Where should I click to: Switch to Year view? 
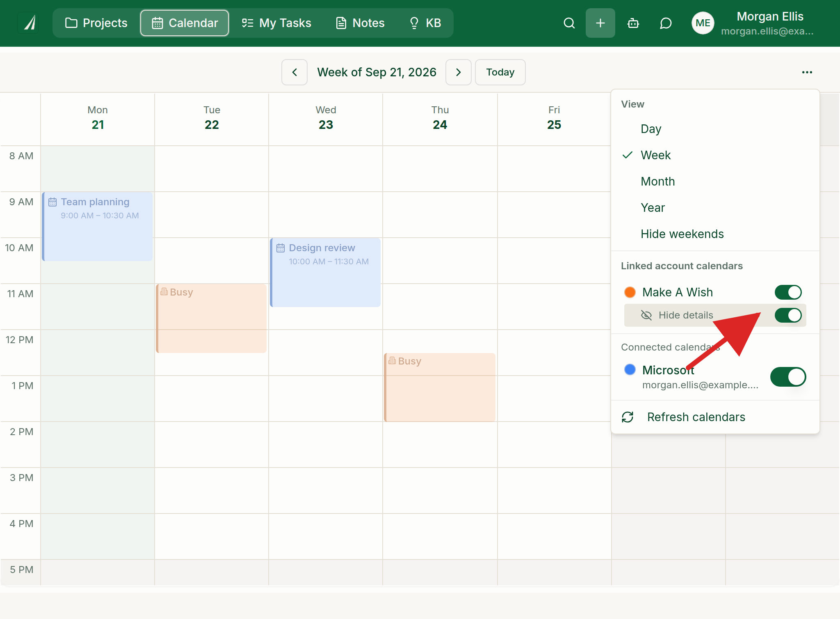(715, 208)
